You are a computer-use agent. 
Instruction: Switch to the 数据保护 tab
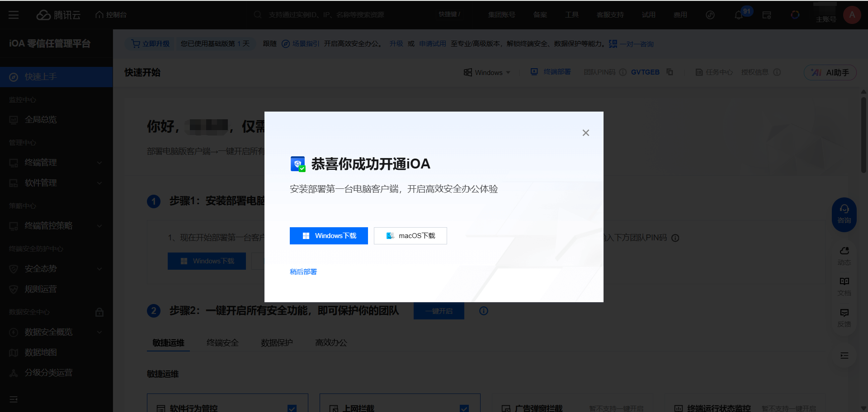point(277,343)
